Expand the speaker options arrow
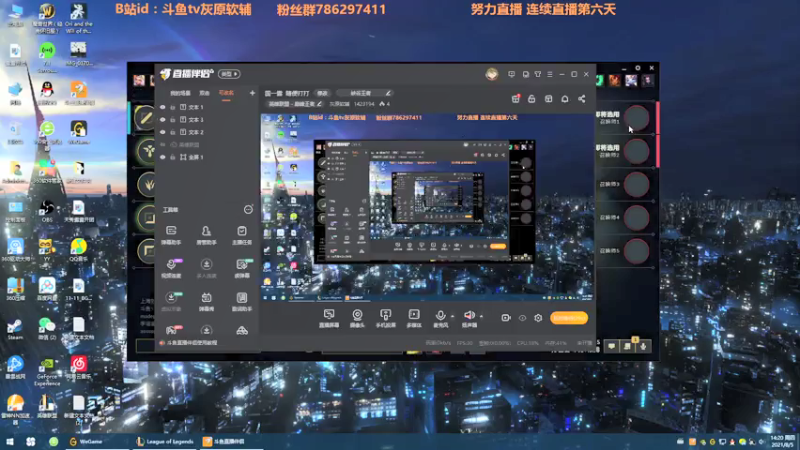The width and height of the screenshot is (800, 450). pyautogui.click(x=481, y=316)
